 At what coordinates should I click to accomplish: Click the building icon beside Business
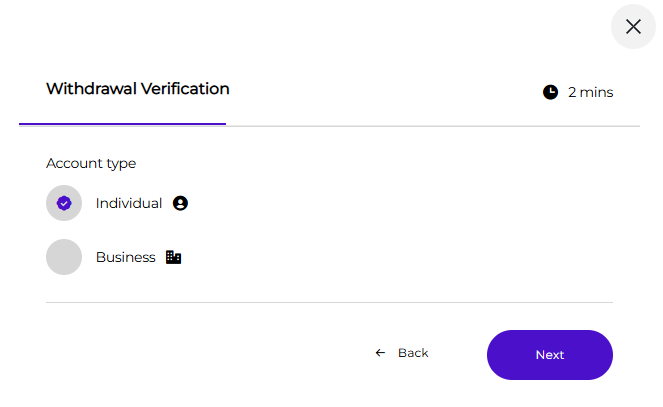tap(173, 257)
